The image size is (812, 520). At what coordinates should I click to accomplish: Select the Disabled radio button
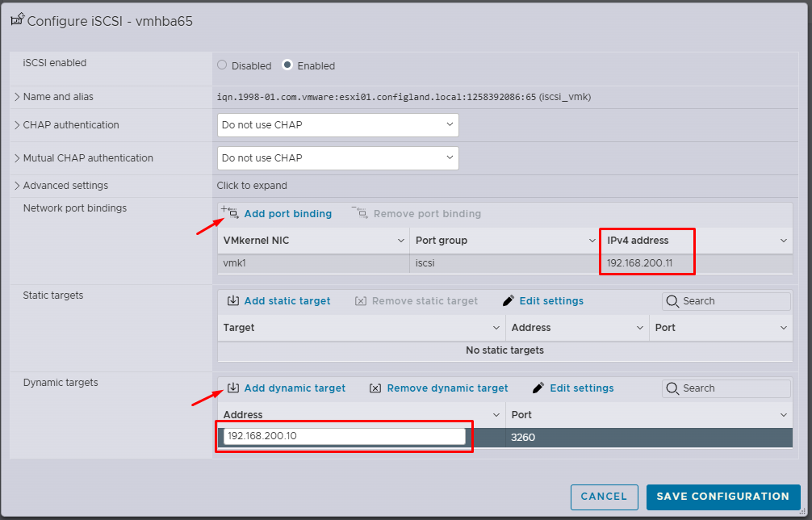[x=223, y=65]
